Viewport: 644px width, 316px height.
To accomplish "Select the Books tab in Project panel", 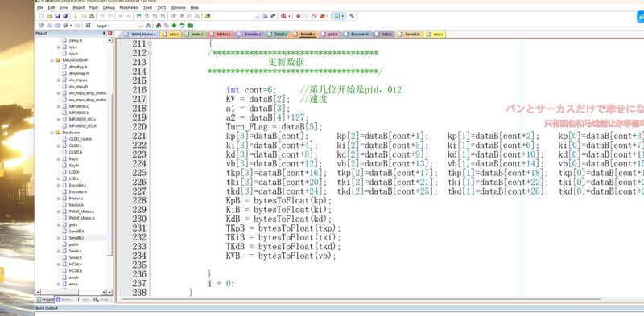I will (x=64, y=300).
